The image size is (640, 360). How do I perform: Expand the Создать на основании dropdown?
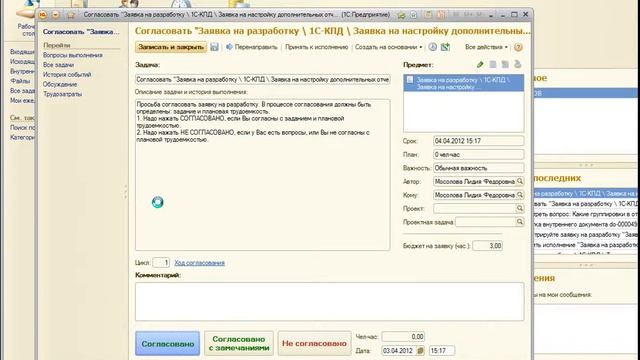point(388,47)
